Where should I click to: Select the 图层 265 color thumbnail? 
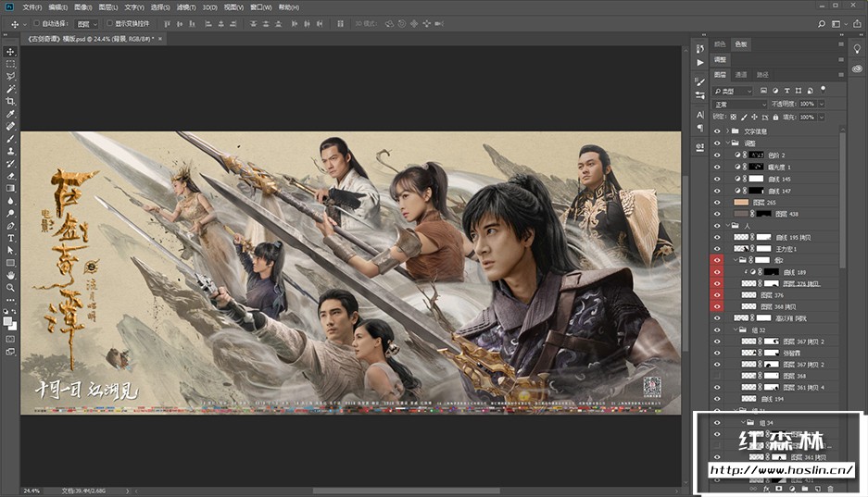(741, 203)
